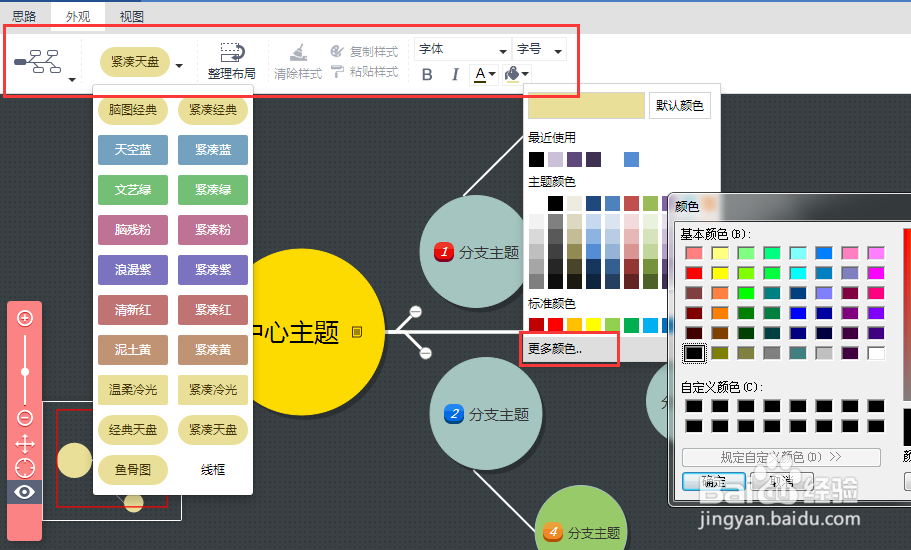The width and height of the screenshot is (911, 550).
Task: Open the 字体 font dropdown
Action: click(x=462, y=49)
